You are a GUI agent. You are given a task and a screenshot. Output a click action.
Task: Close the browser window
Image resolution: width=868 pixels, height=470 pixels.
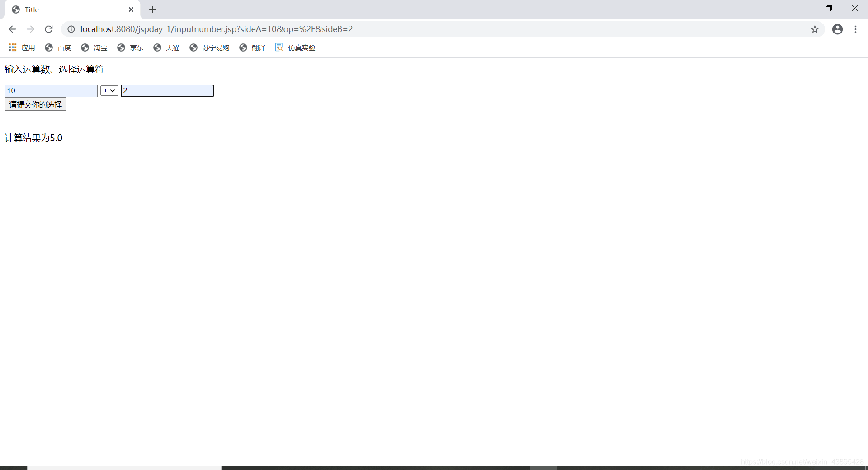pyautogui.click(x=854, y=9)
